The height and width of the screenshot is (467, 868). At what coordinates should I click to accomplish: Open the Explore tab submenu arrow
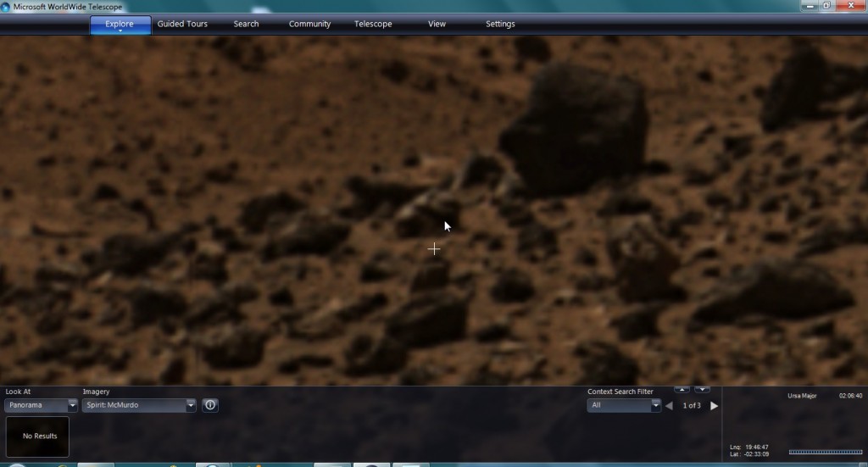pos(120,31)
